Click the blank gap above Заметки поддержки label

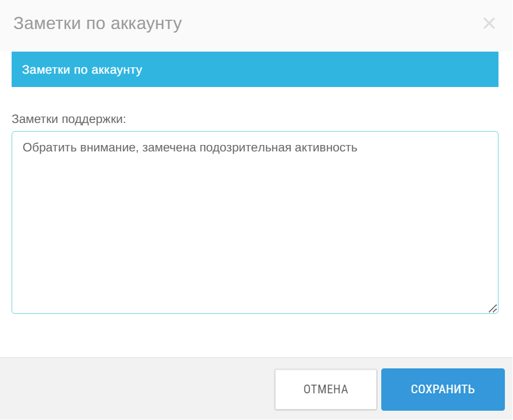pos(255,99)
